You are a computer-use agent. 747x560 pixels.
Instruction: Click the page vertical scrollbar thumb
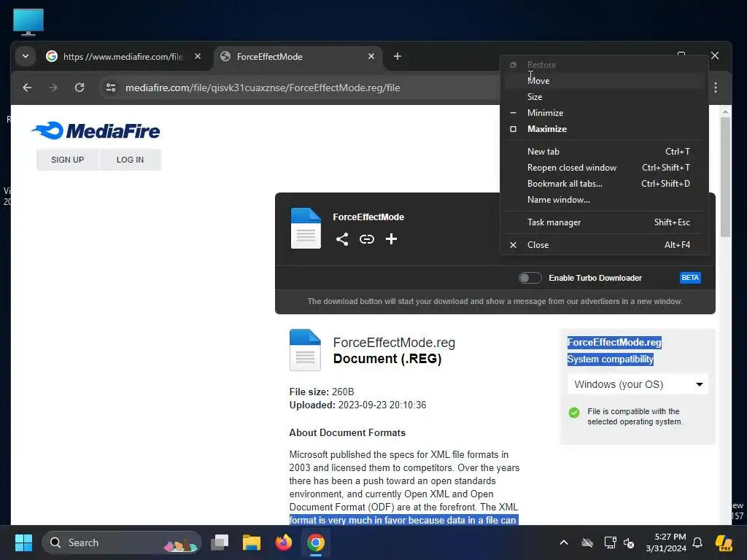[725, 176]
